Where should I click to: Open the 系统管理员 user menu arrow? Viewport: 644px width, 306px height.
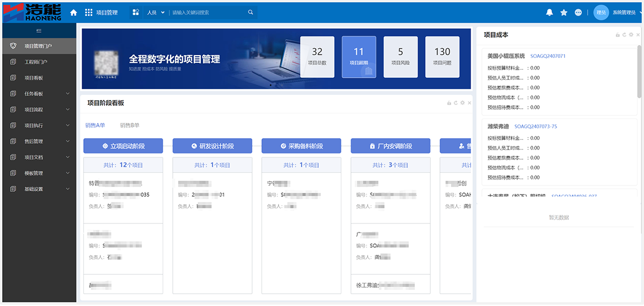640,12
